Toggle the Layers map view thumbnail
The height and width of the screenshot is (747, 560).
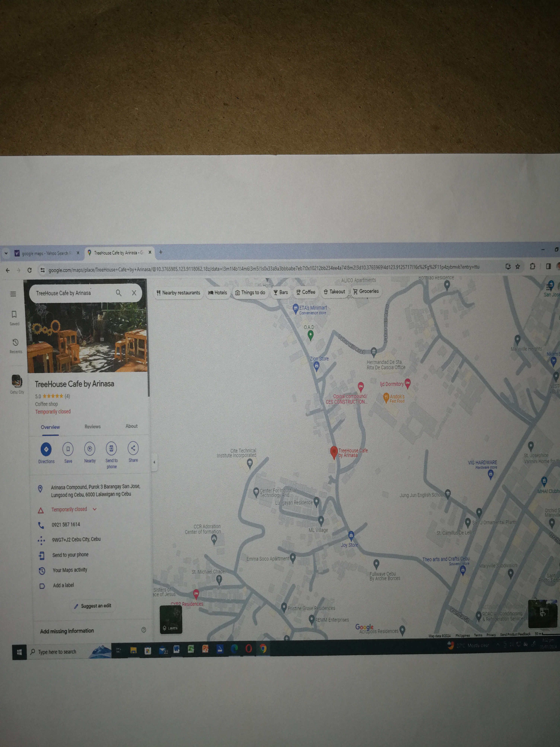(x=171, y=619)
